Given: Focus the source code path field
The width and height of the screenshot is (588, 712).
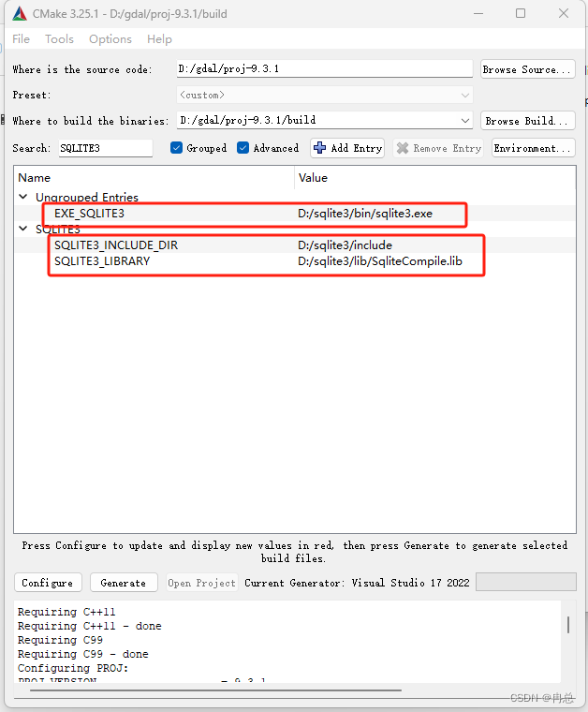Looking at the screenshot, I should coord(324,69).
